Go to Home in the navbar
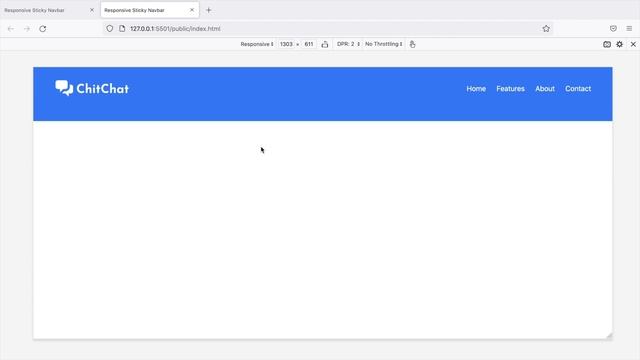The height and width of the screenshot is (360, 640). (476, 89)
